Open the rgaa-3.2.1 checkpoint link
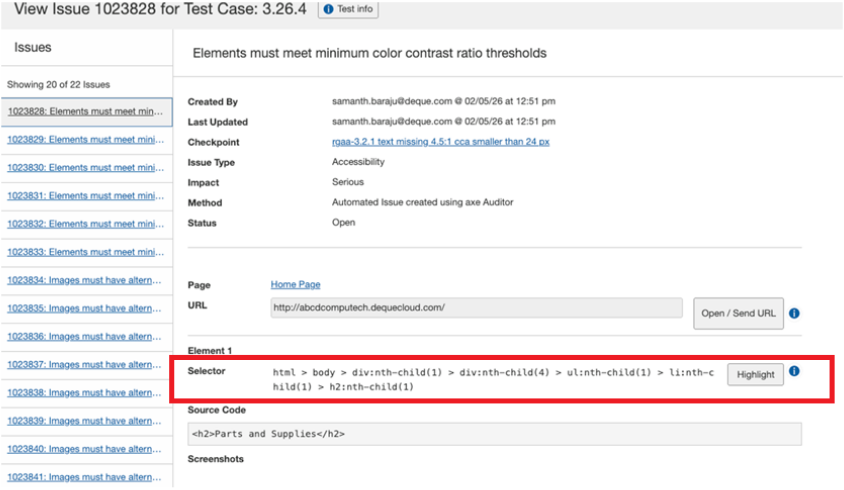 point(440,142)
